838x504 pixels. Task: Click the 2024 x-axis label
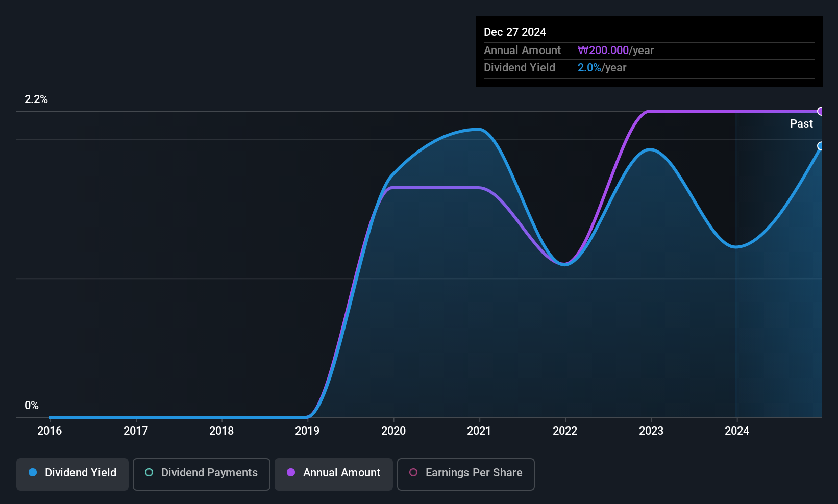pyautogui.click(x=737, y=431)
